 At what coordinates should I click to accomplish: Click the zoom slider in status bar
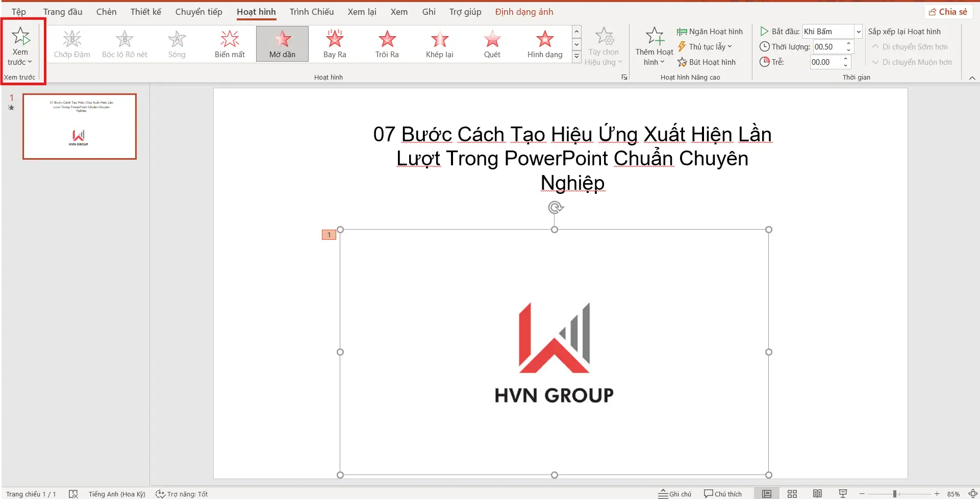[895, 493]
